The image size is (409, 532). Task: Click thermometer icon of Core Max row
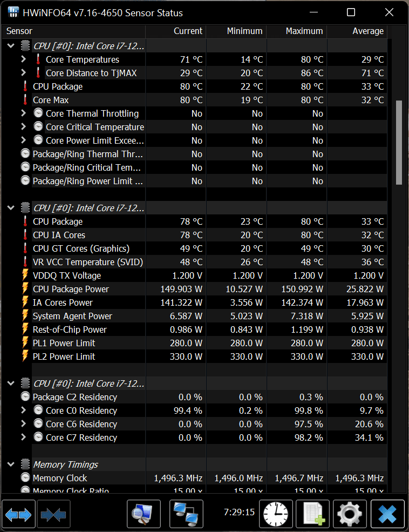pos(25,100)
